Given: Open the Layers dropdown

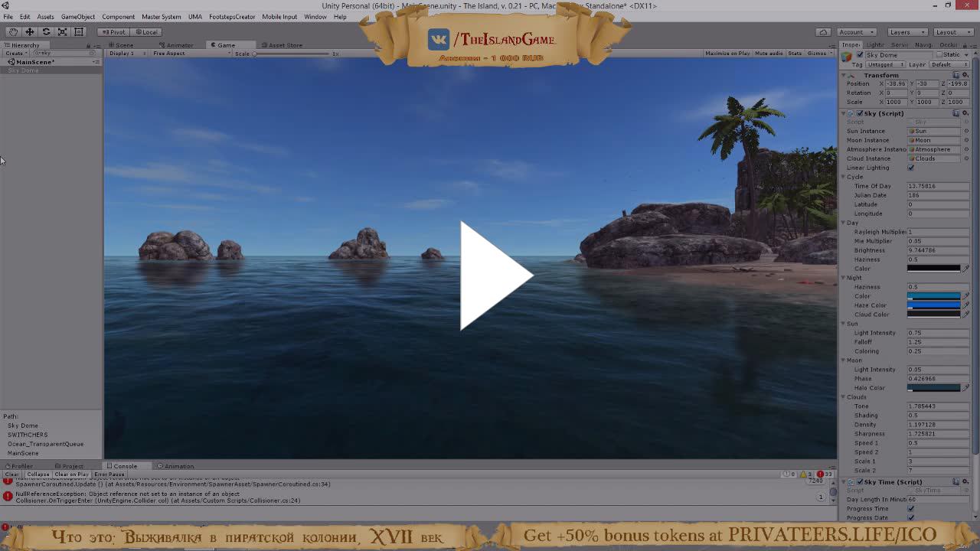Looking at the screenshot, I should click(x=907, y=32).
